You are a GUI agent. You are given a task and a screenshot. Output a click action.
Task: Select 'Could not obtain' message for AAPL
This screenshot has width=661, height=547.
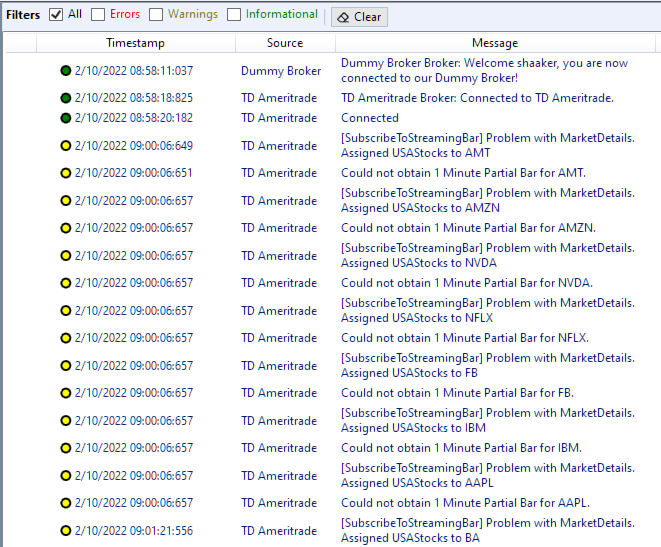(x=465, y=503)
